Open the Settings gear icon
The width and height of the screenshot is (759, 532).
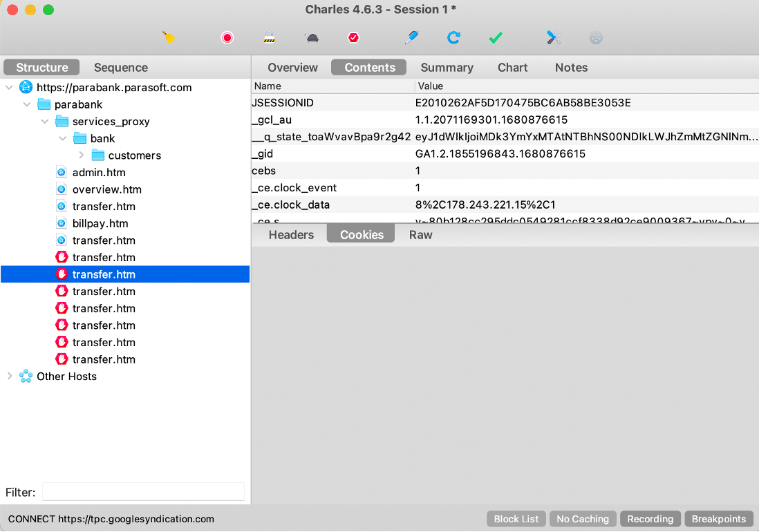pyautogui.click(x=596, y=38)
